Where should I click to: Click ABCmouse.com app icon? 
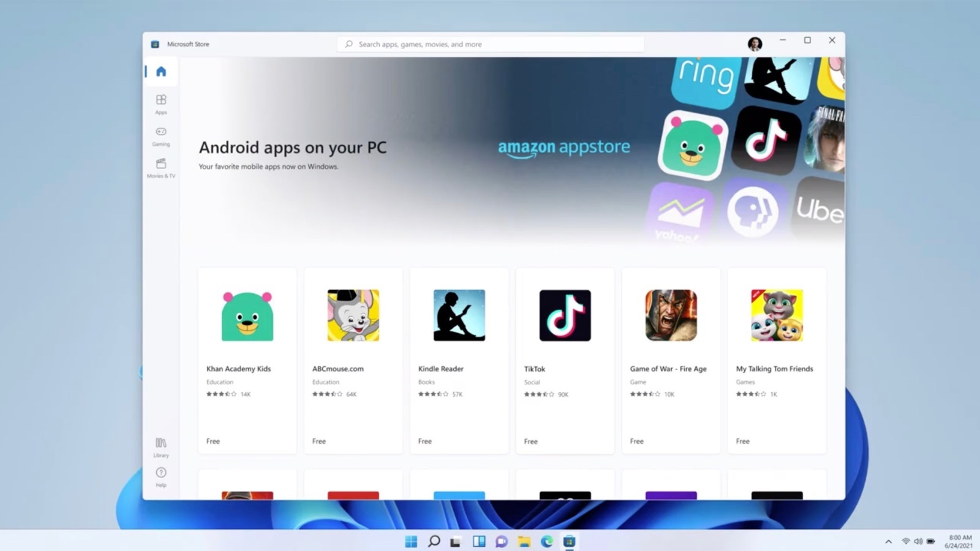pyautogui.click(x=353, y=315)
